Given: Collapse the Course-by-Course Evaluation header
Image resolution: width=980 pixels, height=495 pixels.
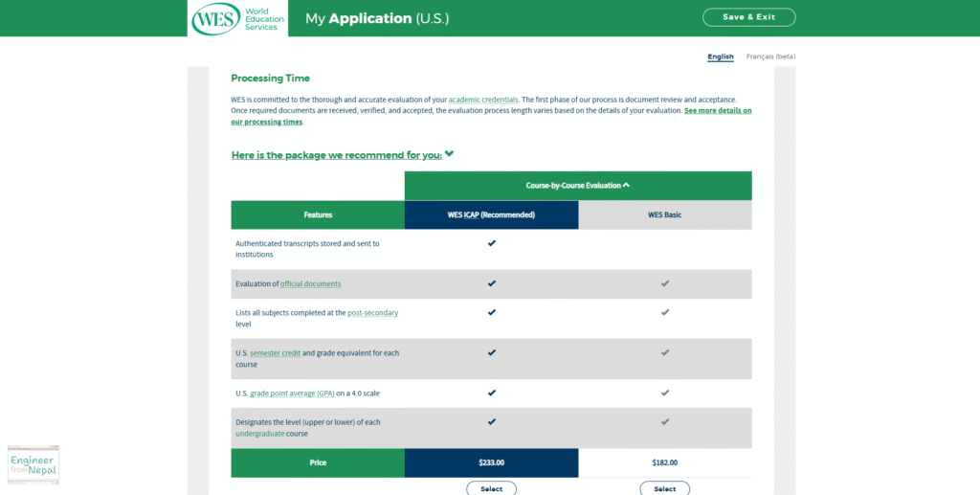Looking at the screenshot, I should coord(578,186).
